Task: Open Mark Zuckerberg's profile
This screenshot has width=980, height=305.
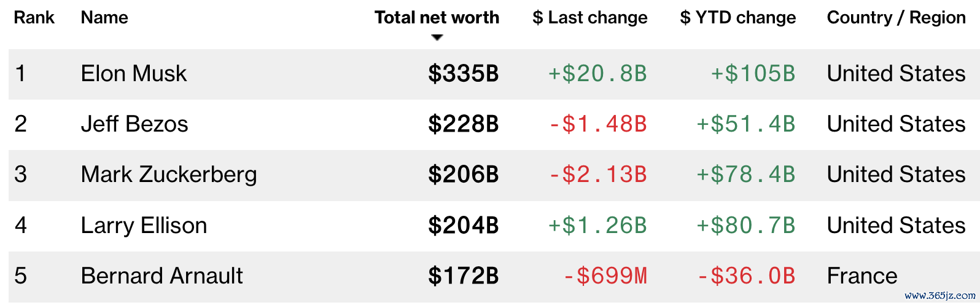Action: [169, 175]
